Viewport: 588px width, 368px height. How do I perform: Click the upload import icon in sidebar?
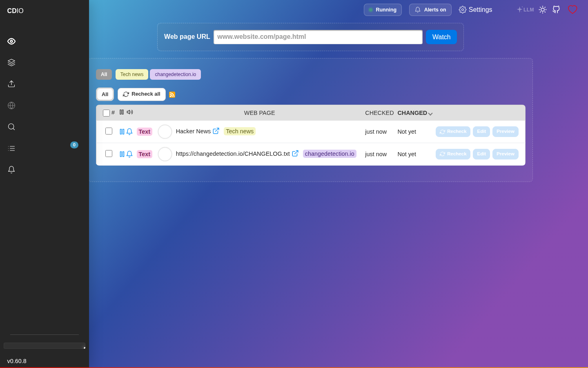coord(11,84)
